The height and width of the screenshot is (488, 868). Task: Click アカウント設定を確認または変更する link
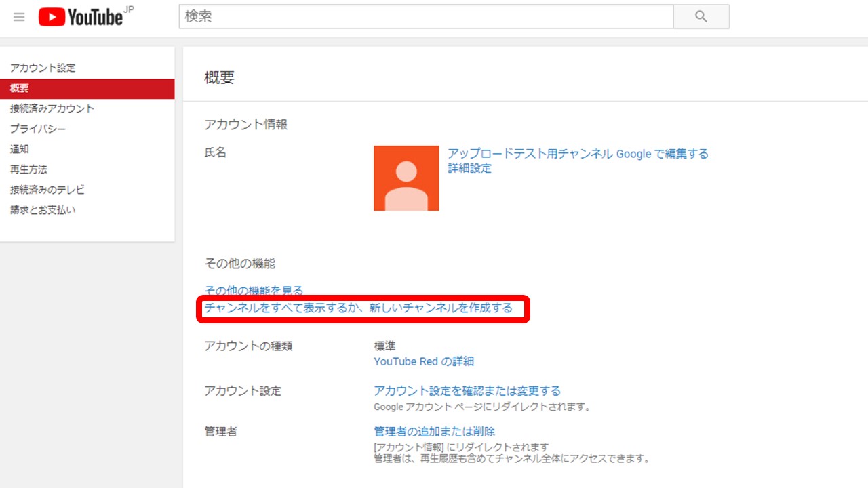click(x=467, y=391)
